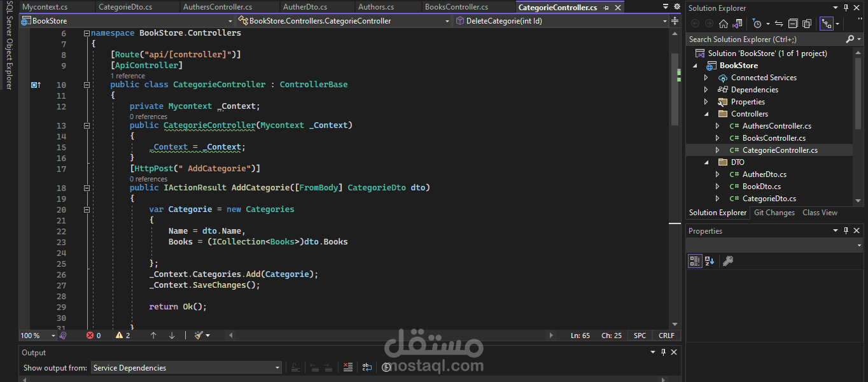The width and height of the screenshot is (868, 382).
Task: Click the tab settings gear icon above editor
Action: [x=676, y=7]
